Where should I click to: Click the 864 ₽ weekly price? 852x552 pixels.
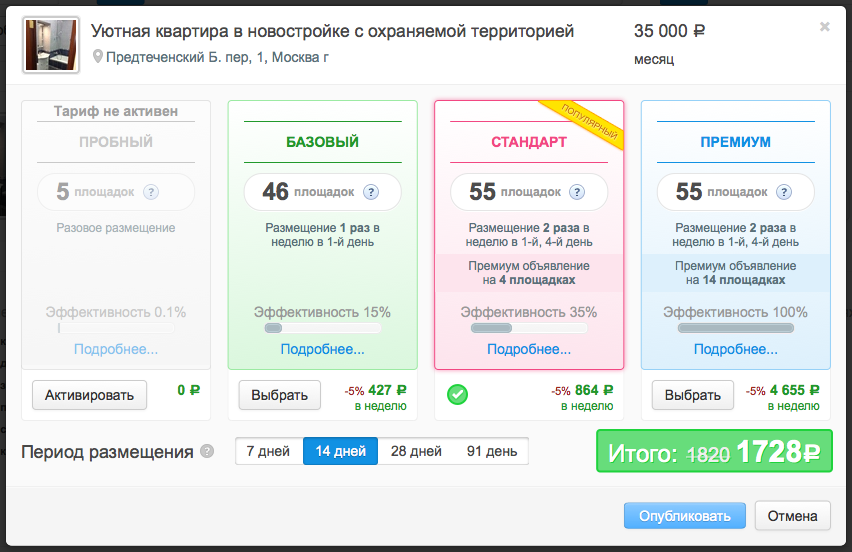pos(594,390)
